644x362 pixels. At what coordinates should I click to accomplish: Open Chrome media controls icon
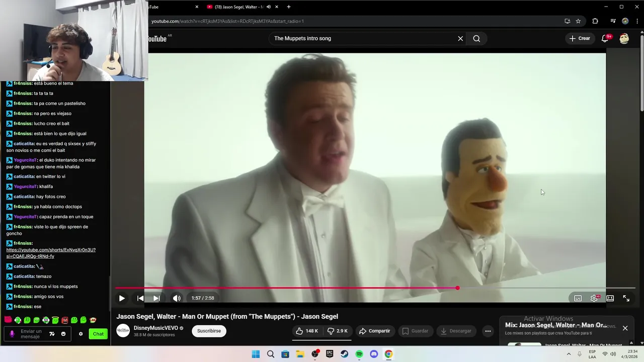(x=613, y=21)
